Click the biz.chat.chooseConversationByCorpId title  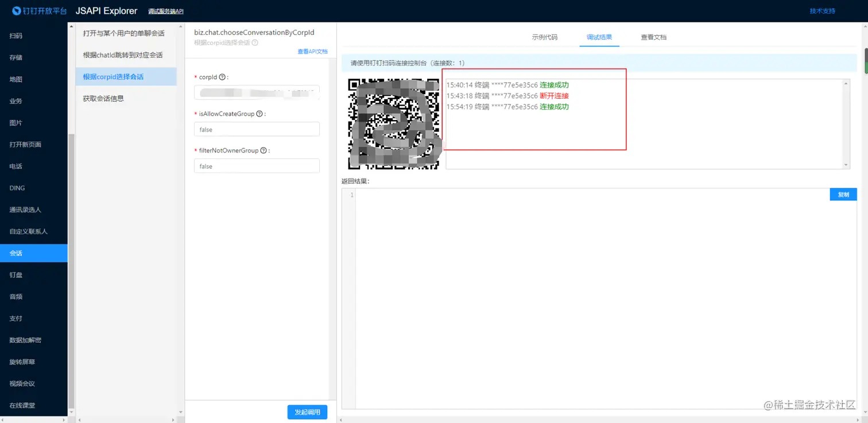[254, 33]
